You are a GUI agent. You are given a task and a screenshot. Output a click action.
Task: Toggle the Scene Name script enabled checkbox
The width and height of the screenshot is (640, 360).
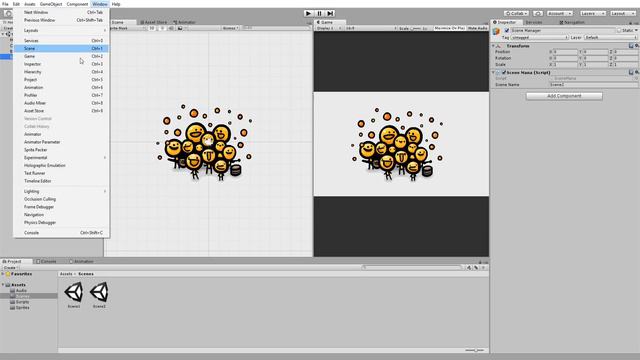[x=504, y=72]
